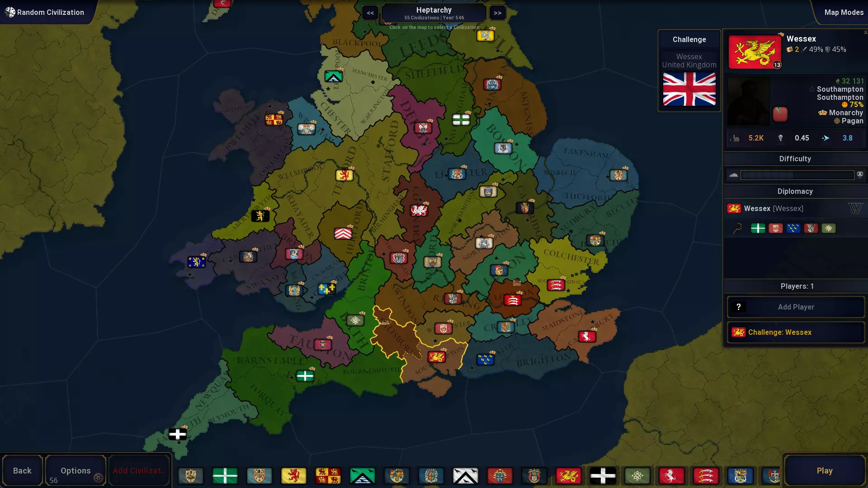Close the Wessex info panel

pyautogui.click(x=865, y=32)
